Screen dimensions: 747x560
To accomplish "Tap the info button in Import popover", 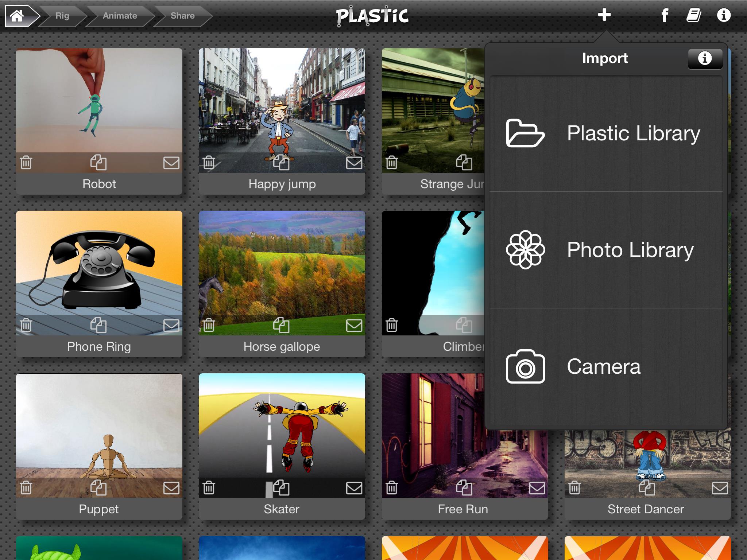I will tap(705, 58).
